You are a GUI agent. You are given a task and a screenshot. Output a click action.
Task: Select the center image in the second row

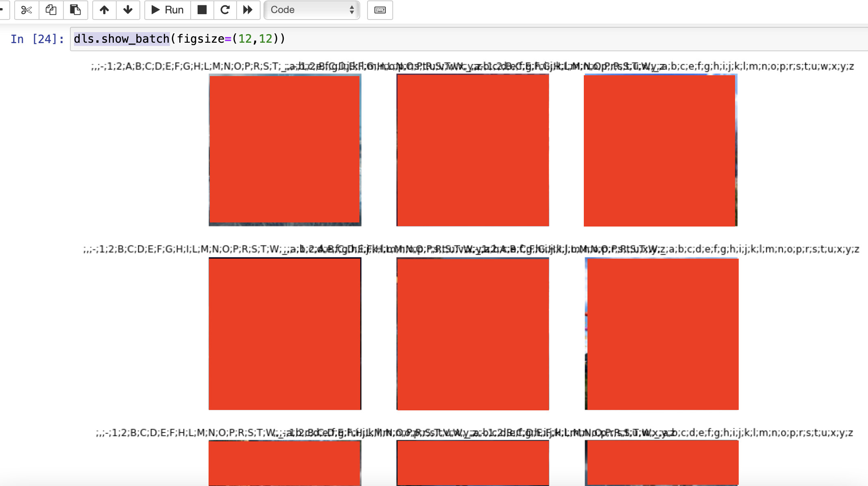472,333
